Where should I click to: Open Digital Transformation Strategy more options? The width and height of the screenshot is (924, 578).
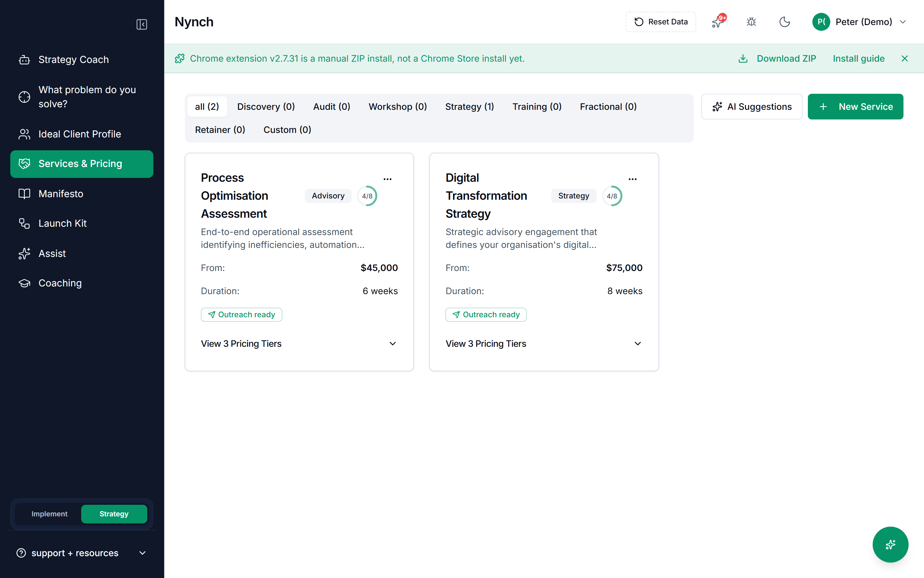(633, 179)
